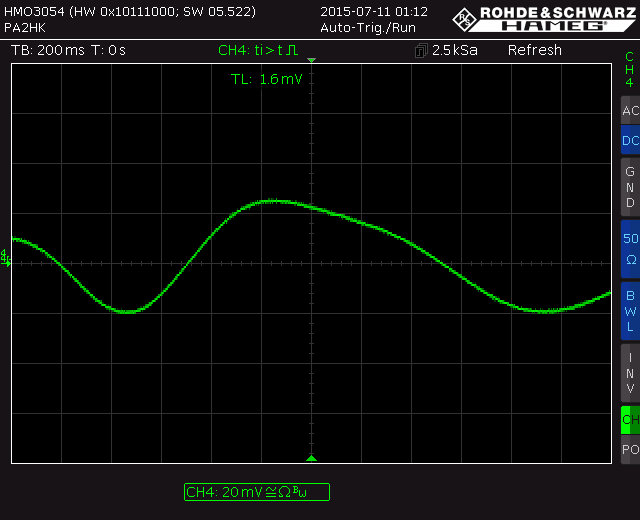This screenshot has width=640, height=520.
Task: Open the CH4 20 mV channel settings box
Action: 256,491
